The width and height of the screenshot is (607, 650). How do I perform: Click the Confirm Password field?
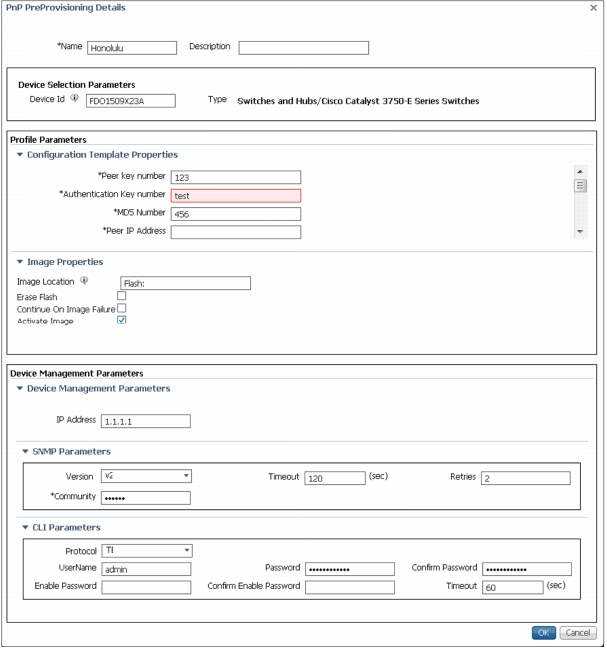527,570
